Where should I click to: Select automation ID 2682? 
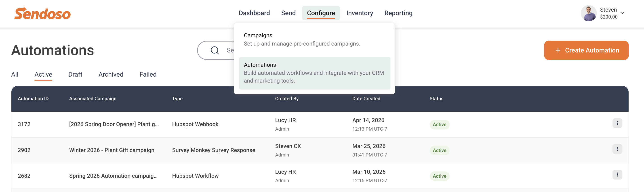click(x=24, y=176)
